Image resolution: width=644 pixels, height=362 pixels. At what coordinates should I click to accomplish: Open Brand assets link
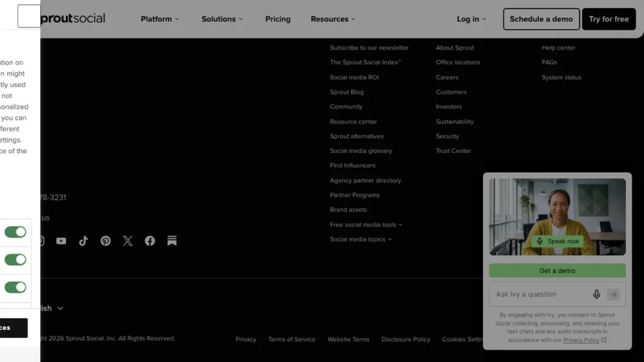point(348,210)
